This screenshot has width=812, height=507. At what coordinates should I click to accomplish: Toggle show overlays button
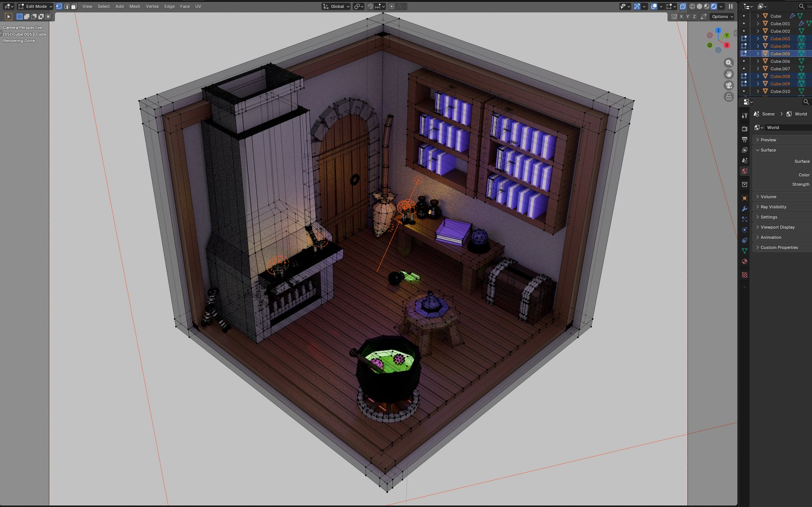coord(654,7)
